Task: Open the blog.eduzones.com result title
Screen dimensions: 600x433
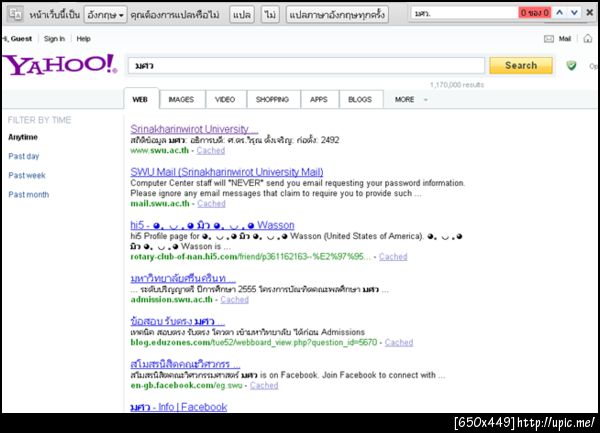Action: (178, 321)
